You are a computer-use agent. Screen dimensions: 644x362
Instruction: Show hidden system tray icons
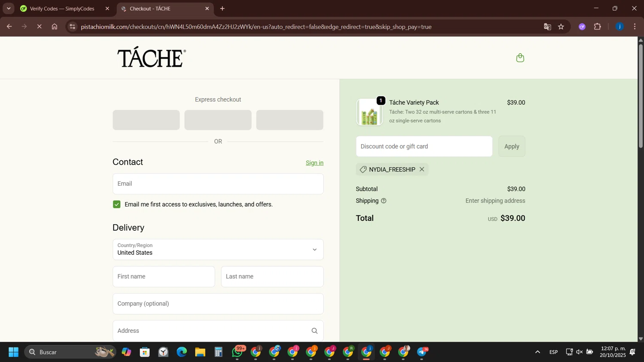pos(537,352)
